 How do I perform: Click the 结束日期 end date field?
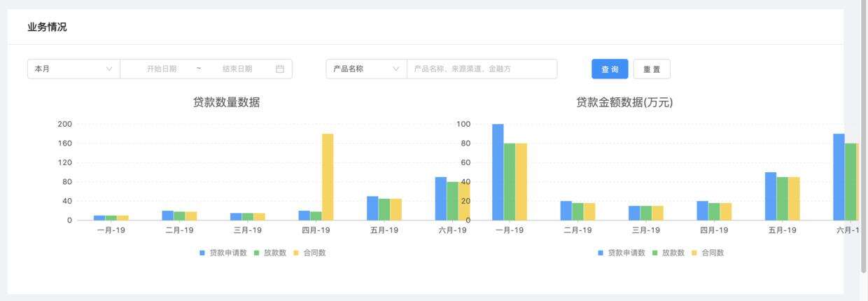pos(237,69)
